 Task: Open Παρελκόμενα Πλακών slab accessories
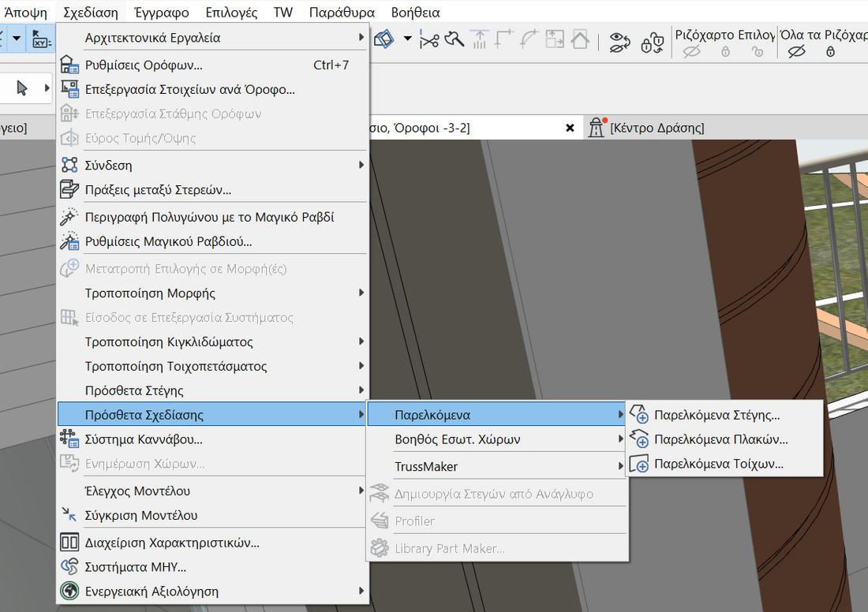[720, 439]
